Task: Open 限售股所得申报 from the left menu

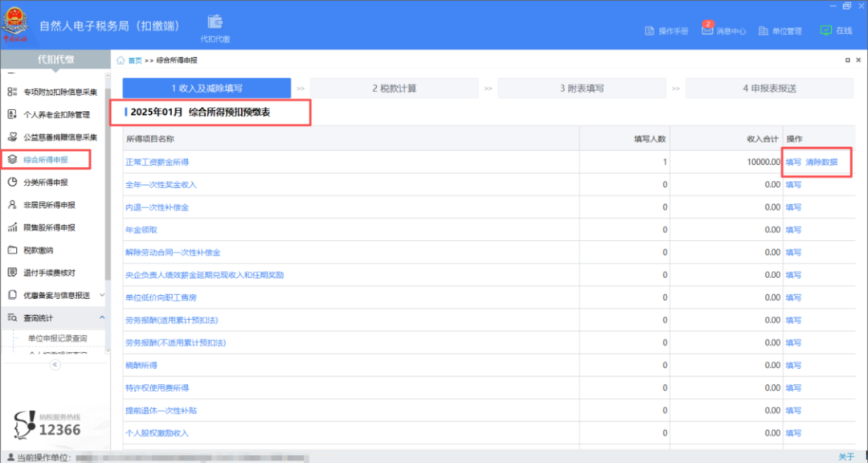Action: point(48,227)
